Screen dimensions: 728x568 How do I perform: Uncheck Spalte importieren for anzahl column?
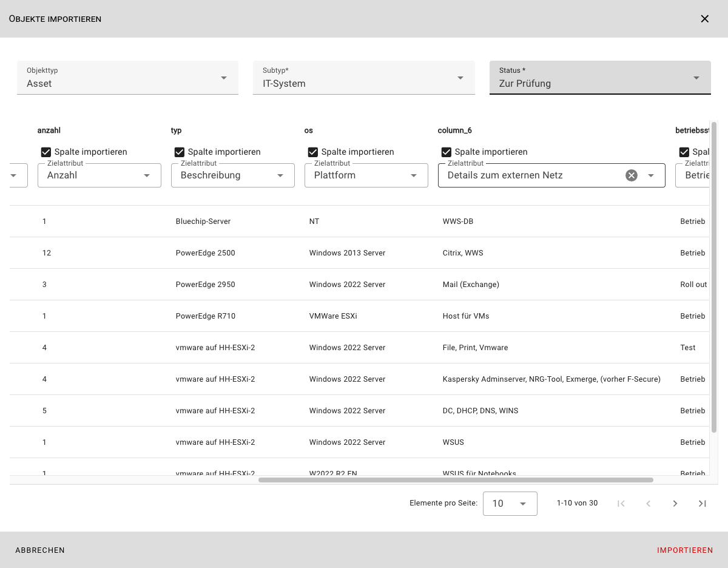coord(46,152)
